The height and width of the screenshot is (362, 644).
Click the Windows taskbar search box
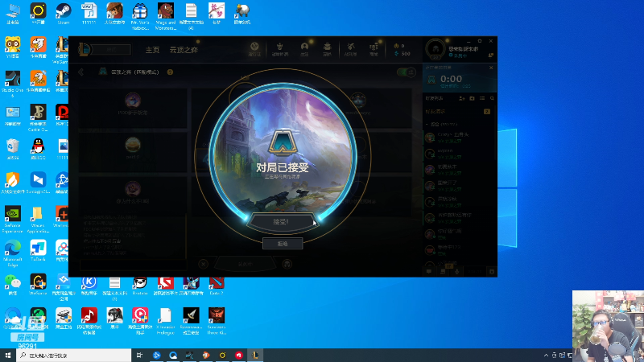74,355
